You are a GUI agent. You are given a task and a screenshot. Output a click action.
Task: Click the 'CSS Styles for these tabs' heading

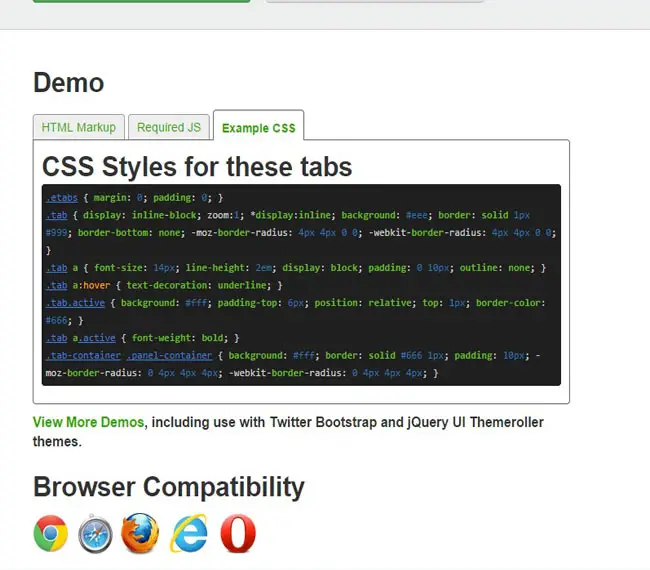[x=197, y=167]
